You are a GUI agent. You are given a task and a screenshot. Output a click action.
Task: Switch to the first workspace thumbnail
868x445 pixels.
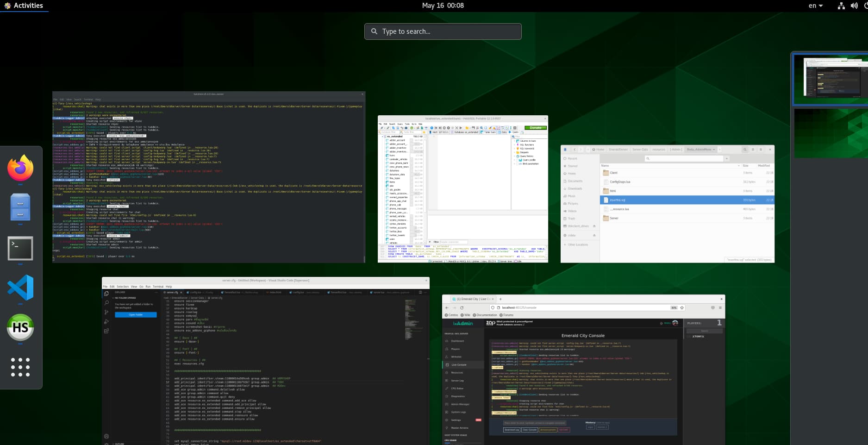pos(831,79)
